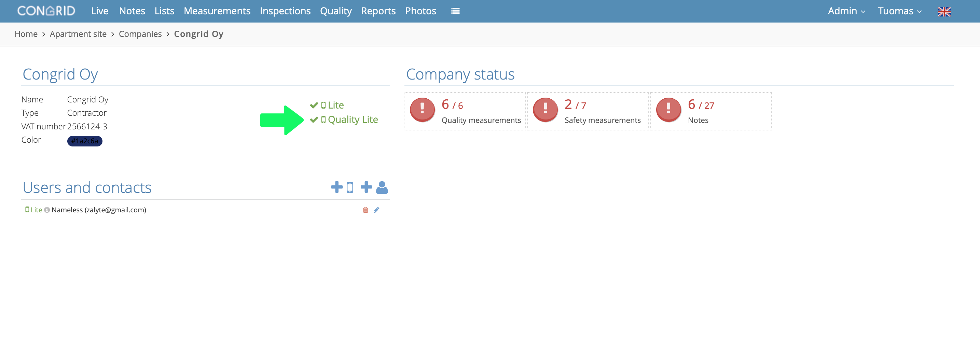
Task: Open the Safety measurements 2/7 status card
Action: [x=588, y=111]
